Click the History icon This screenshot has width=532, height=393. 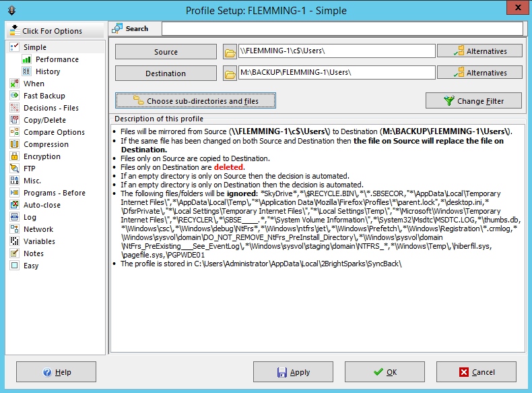point(26,71)
